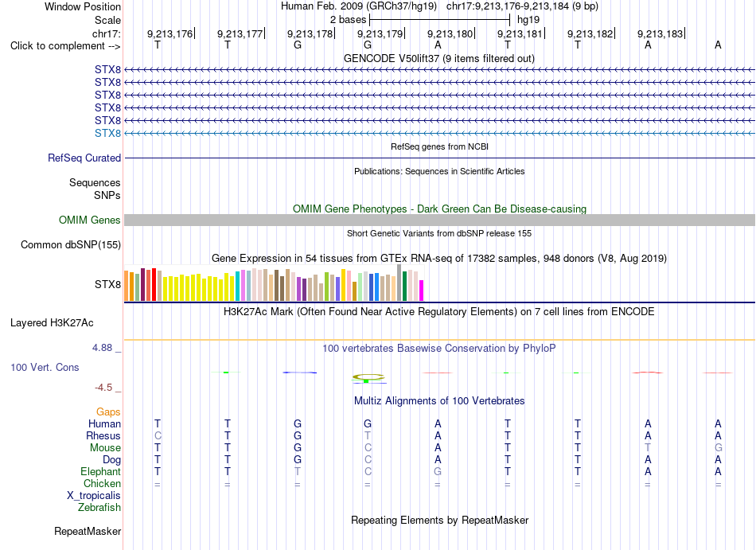Image resolution: width=756 pixels, height=550 pixels.
Task: Click the 'Click to complement -->' label
Action: point(65,46)
